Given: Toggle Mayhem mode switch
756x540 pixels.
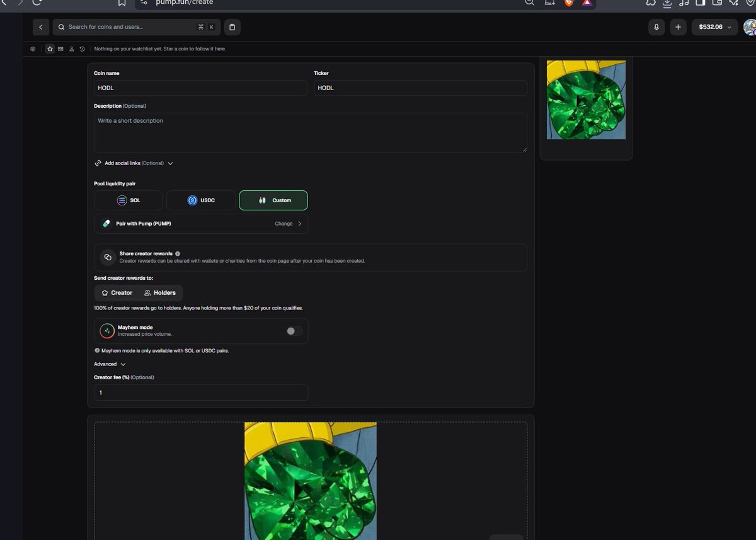Looking at the screenshot, I should [x=294, y=331].
